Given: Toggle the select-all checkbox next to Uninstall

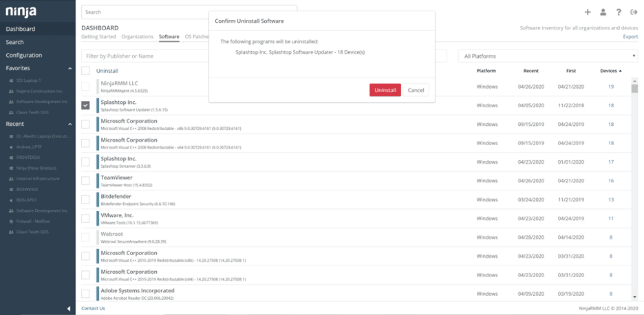Looking at the screenshot, I should pyautogui.click(x=85, y=71).
